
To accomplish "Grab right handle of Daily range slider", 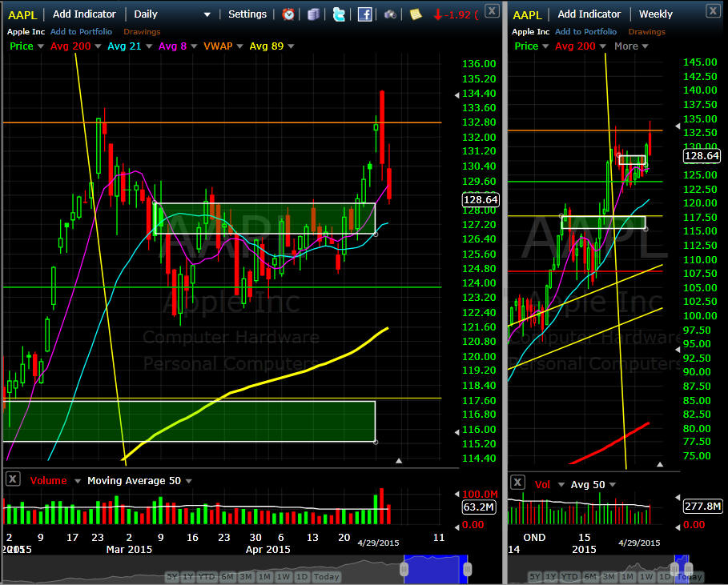I will click(x=468, y=569).
